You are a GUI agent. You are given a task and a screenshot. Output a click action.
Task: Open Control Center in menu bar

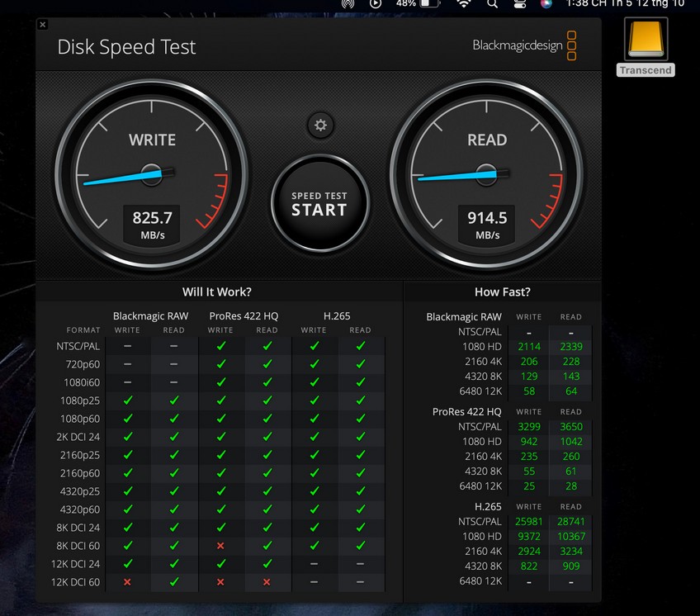pos(520,3)
